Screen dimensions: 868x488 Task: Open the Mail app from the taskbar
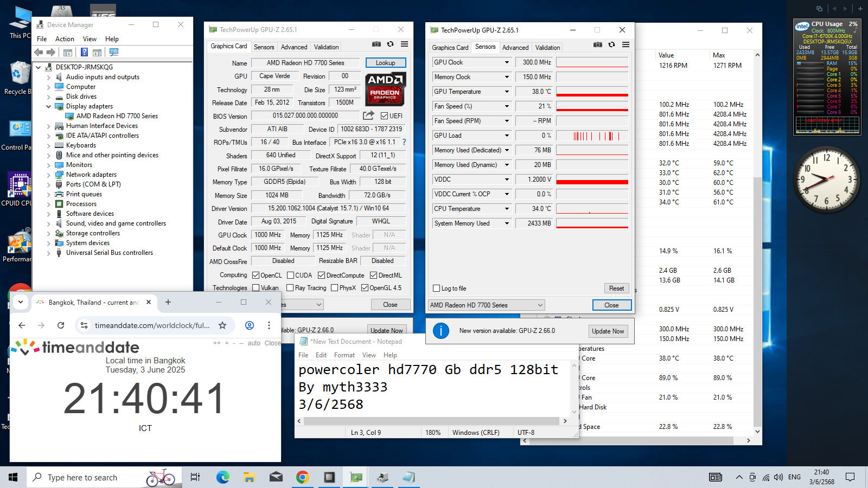(276, 477)
